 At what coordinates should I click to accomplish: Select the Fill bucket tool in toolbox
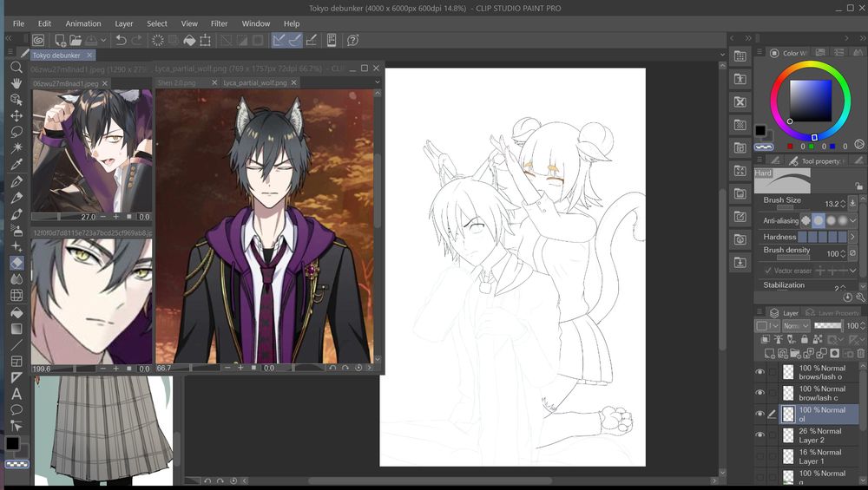coord(16,312)
